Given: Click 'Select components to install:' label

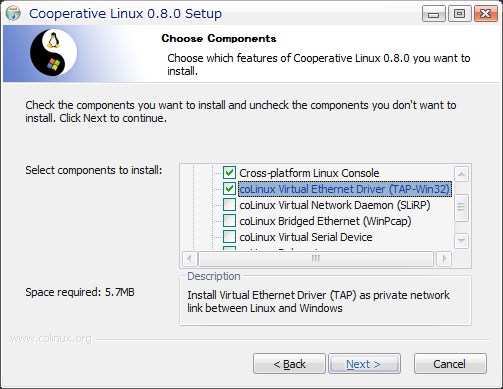Looking at the screenshot, I should point(94,170).
